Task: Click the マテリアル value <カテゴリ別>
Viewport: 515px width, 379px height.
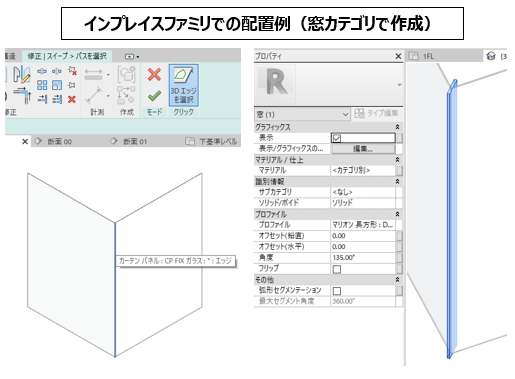Action: pyautogui.click(x=363, y=170)
